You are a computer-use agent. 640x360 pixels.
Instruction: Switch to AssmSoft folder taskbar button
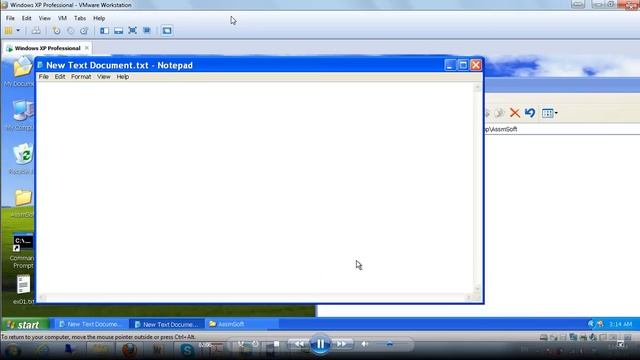242,324
